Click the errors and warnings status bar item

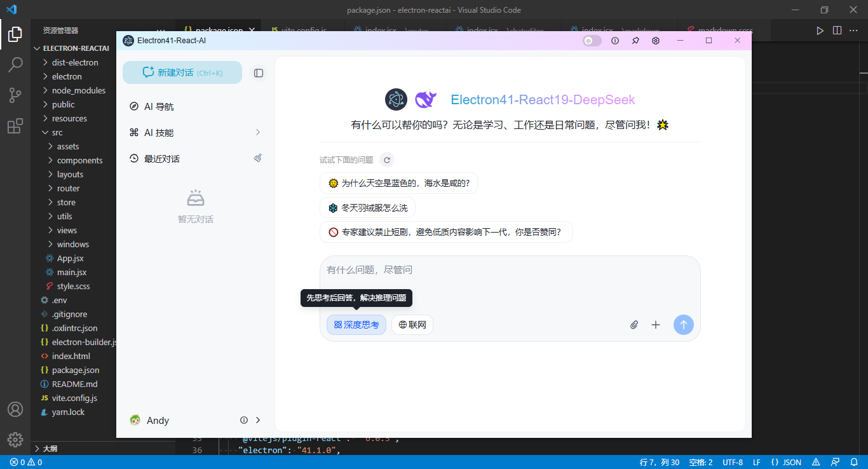coord(26,462)
